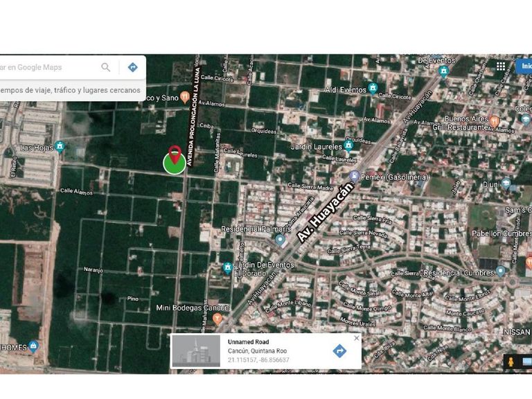Click the magnifier search icon

point(106,67)
